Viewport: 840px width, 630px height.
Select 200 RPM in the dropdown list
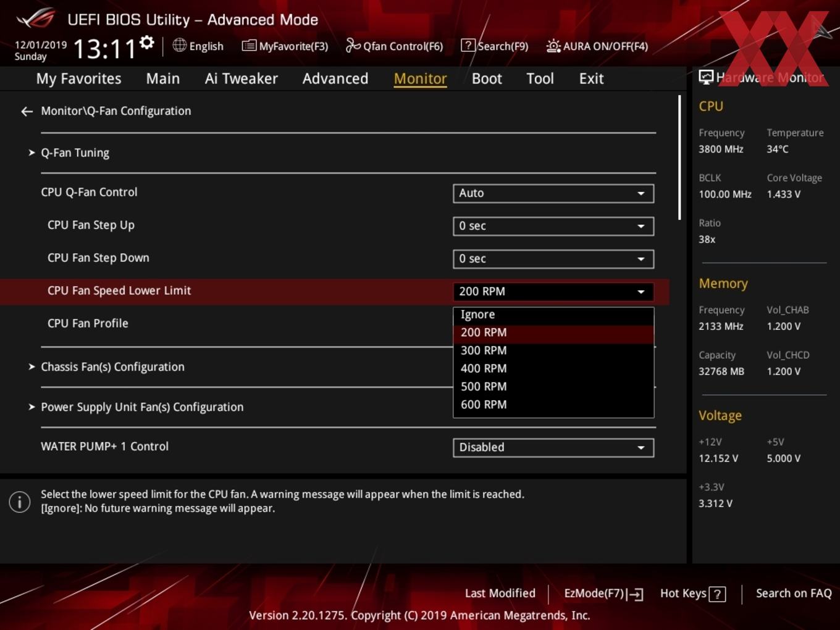point(553,332)
